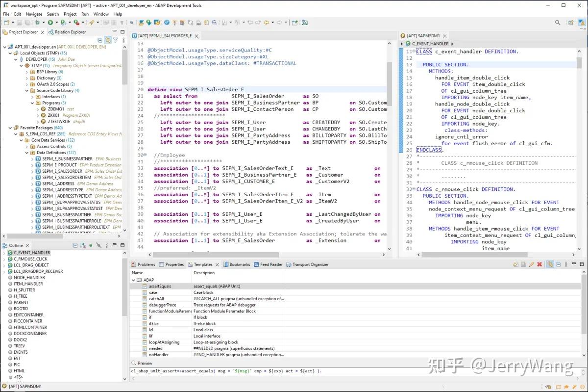Viewport: 588px width, 392px height.
Task: Toggle Link with Editor in the Templates view
Action: point(549,264)
